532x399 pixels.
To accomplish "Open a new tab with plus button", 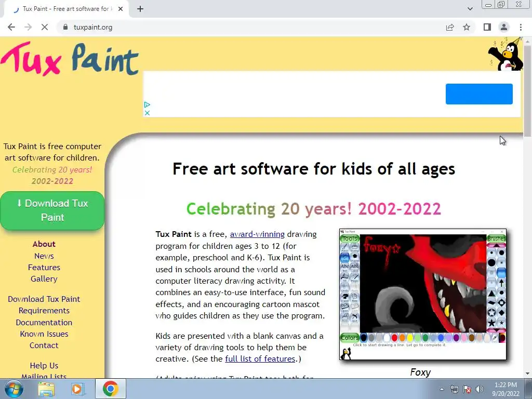I will [140, 9].
